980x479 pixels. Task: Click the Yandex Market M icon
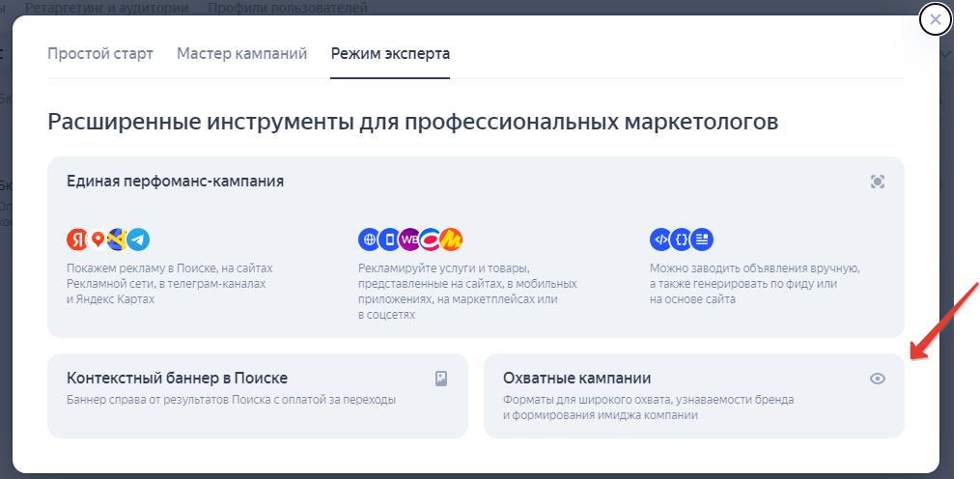tap(451, 239)
